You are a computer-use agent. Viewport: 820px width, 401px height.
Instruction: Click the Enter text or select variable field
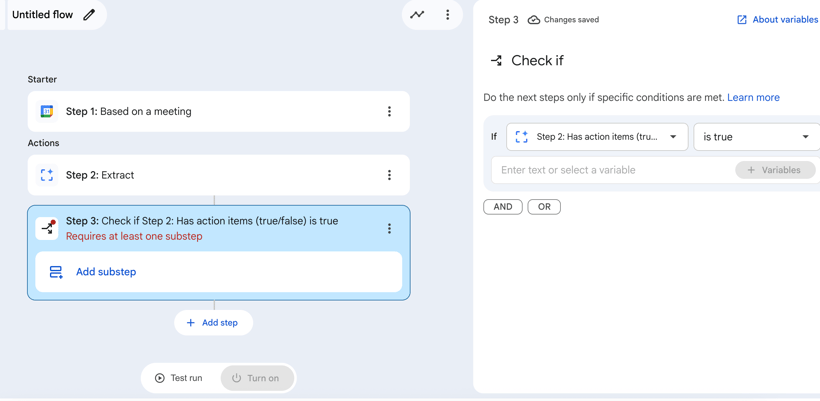click(610, 170)
